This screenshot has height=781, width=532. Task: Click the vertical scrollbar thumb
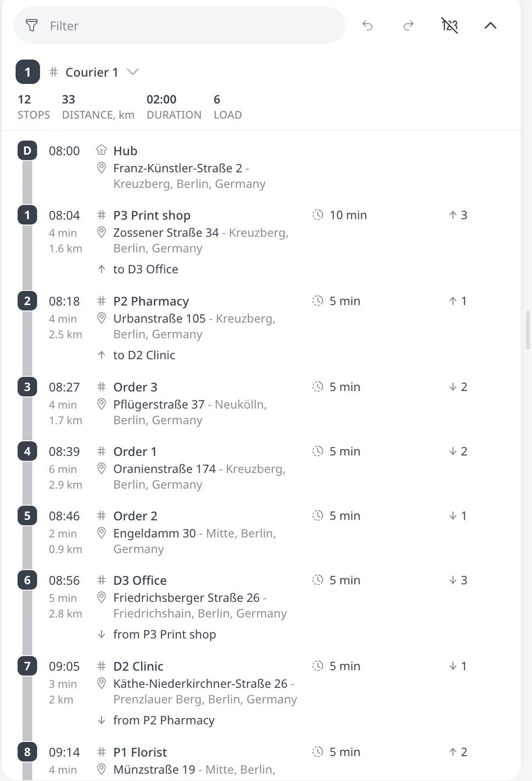(528, 330)
